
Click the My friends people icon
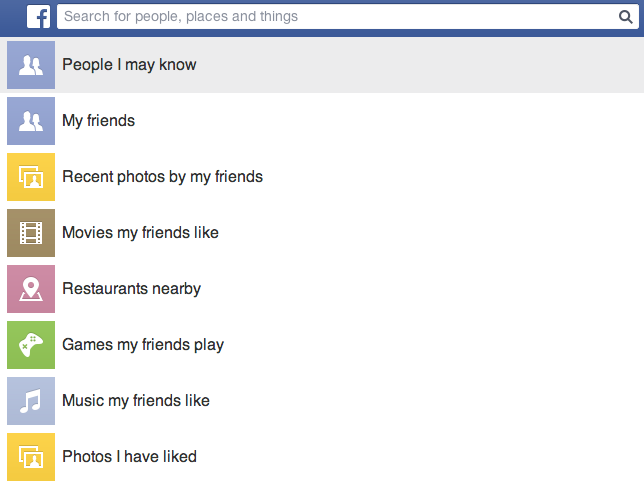(x=31, y=121)
